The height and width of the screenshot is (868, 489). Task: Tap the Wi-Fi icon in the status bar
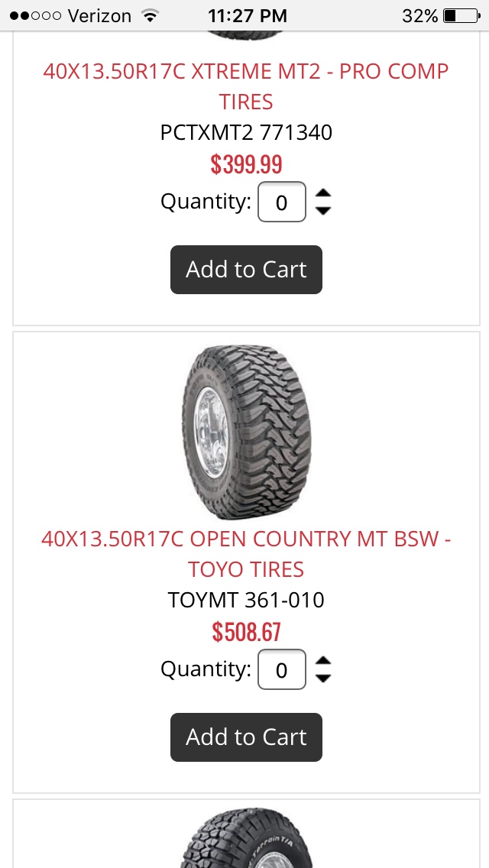tap(151, 15)
